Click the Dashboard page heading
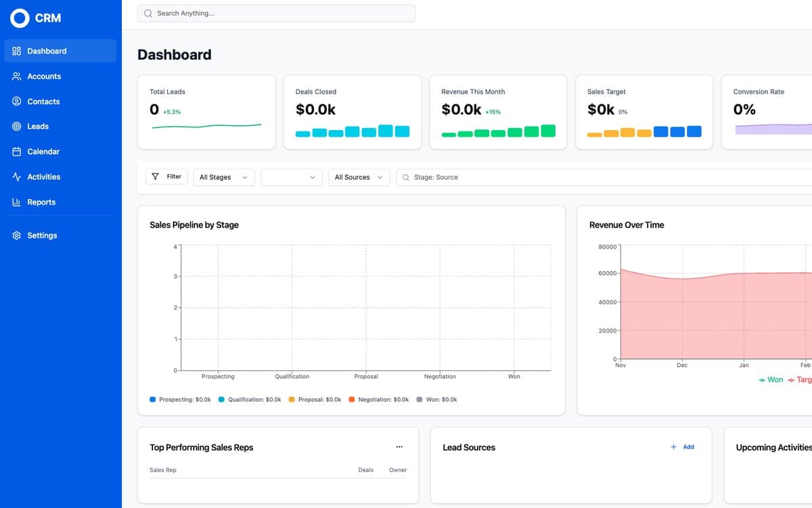Viewport: 812px width, 508px height. click(175, 55)
